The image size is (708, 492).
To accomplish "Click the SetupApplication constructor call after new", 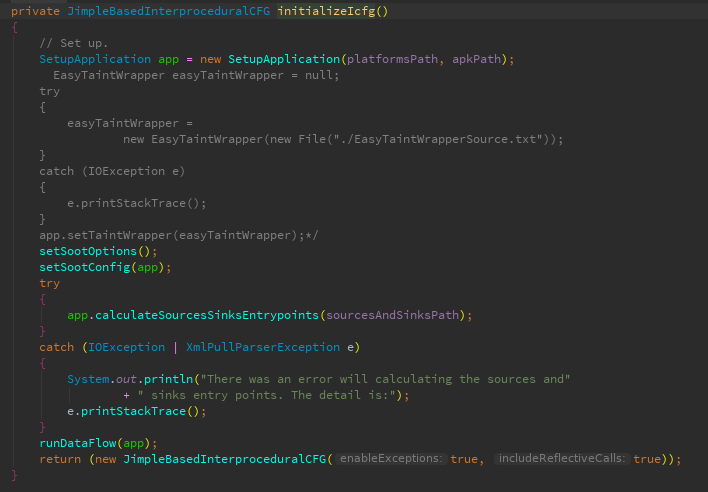I will point(283,59).
